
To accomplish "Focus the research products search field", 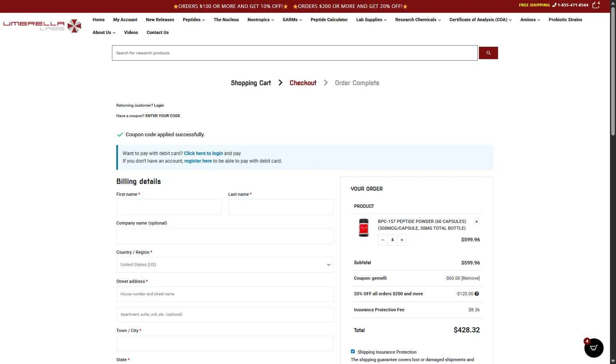I will (295, 53).
